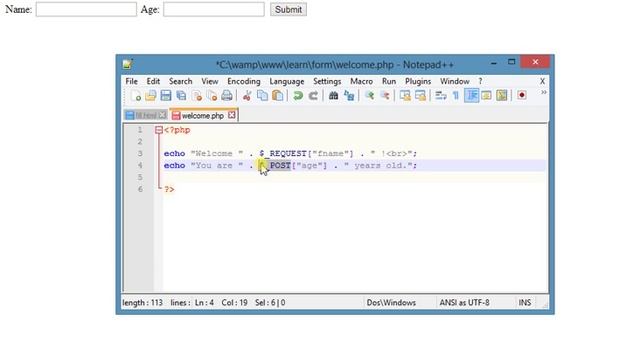Click the Synchronize horizontal scrolling icon
Screen dimensions: 640x360
[x=420, y=96]
